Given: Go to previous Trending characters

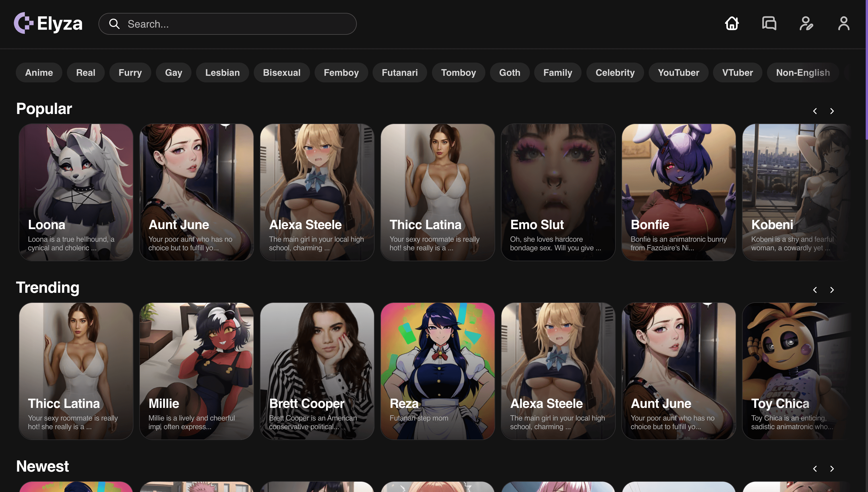Looking at the screenshot, I should pyautogui.click(x=815, y=290).
